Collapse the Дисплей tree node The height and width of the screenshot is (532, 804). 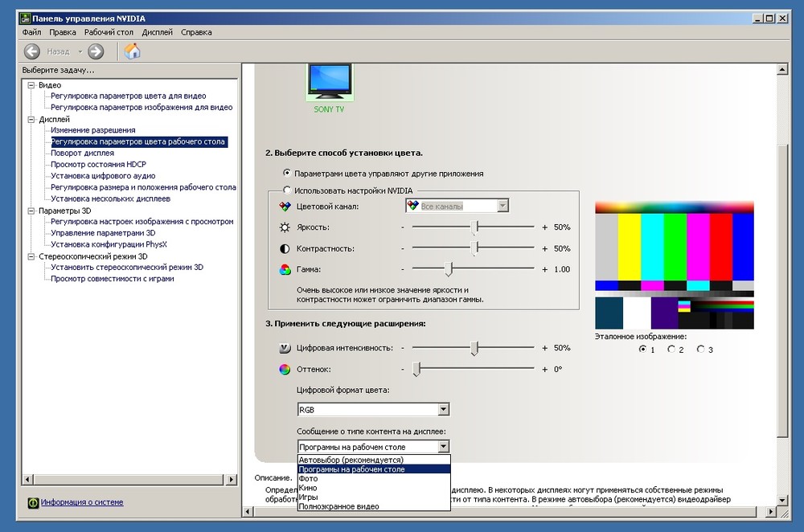click(x=31, y=120)
